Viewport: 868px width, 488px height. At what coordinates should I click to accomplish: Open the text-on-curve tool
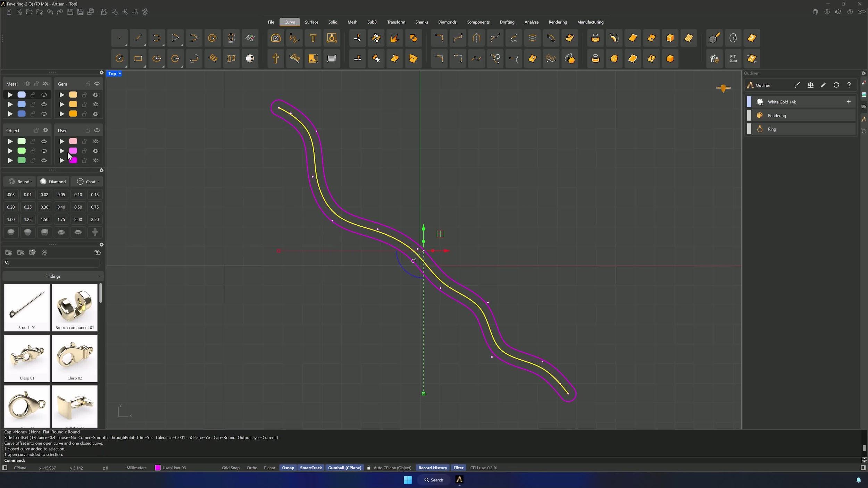pos(294,58)
